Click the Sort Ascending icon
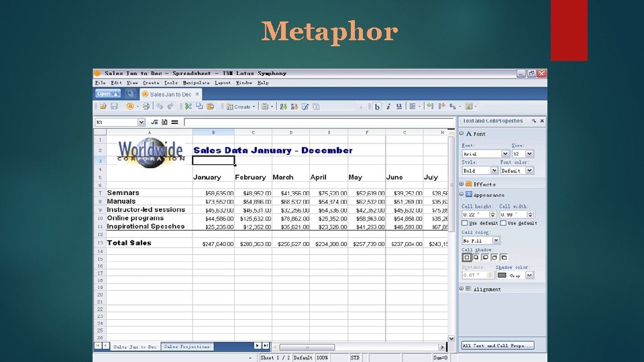This screenshot has width=644, height=362. (283, 107)
